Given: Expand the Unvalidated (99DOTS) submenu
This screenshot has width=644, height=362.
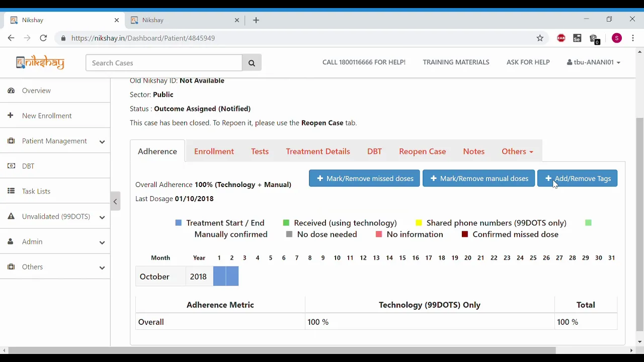Looking at the screenshot, I should tap(102, 217).
